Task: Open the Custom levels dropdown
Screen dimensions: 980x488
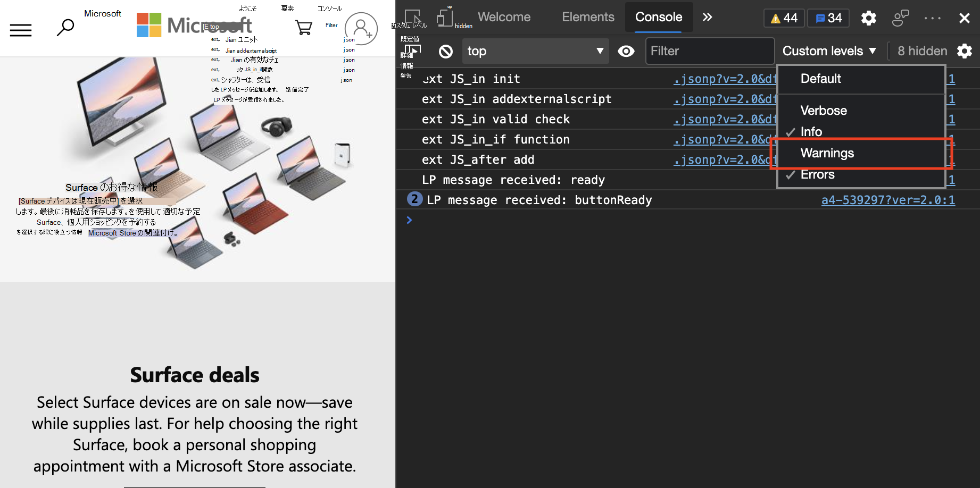Action: coord(829,51)
